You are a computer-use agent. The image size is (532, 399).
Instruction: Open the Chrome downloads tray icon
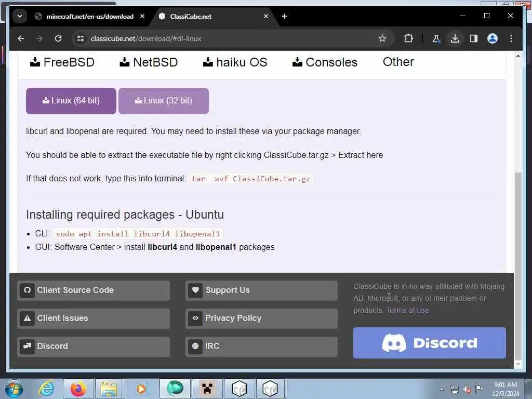pos(455,38)
